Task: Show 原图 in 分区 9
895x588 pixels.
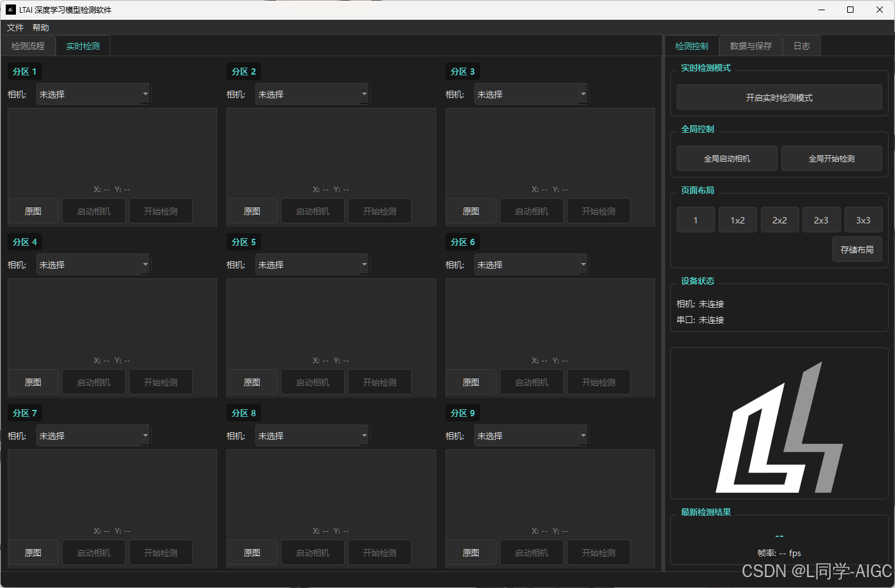Action: click(x=471, y=553)
